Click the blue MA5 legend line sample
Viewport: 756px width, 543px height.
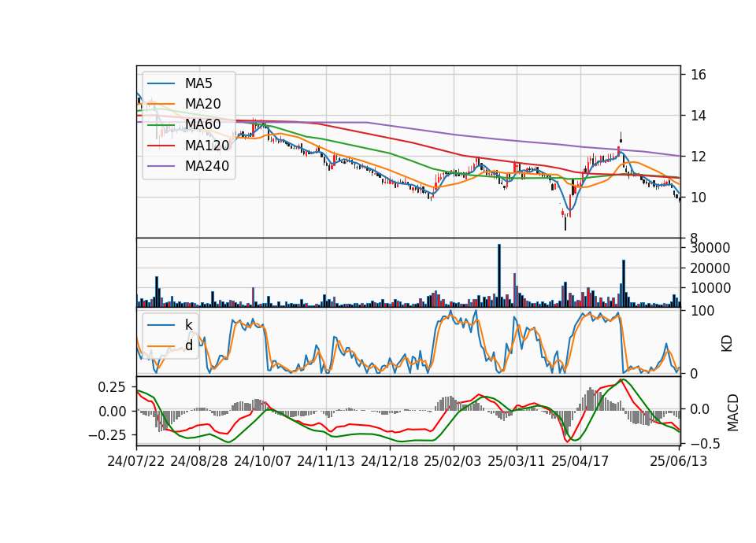pyautogui.click(x=161, y=84)
